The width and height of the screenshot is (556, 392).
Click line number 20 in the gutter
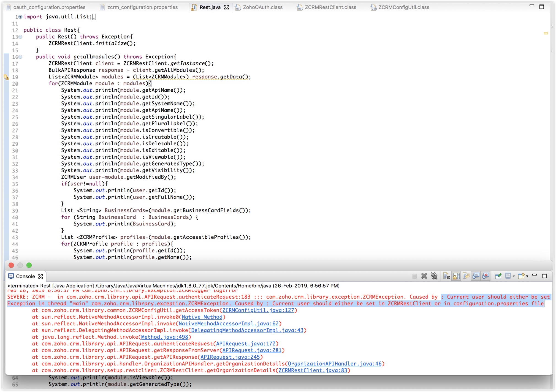[15, 84]
